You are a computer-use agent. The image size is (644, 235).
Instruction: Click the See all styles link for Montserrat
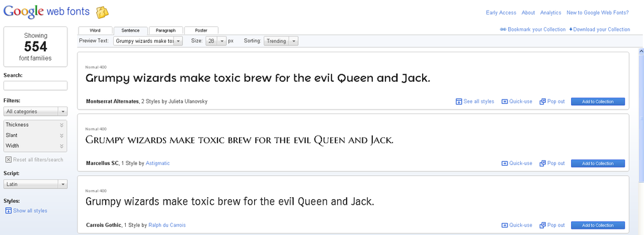click(479, 101)
